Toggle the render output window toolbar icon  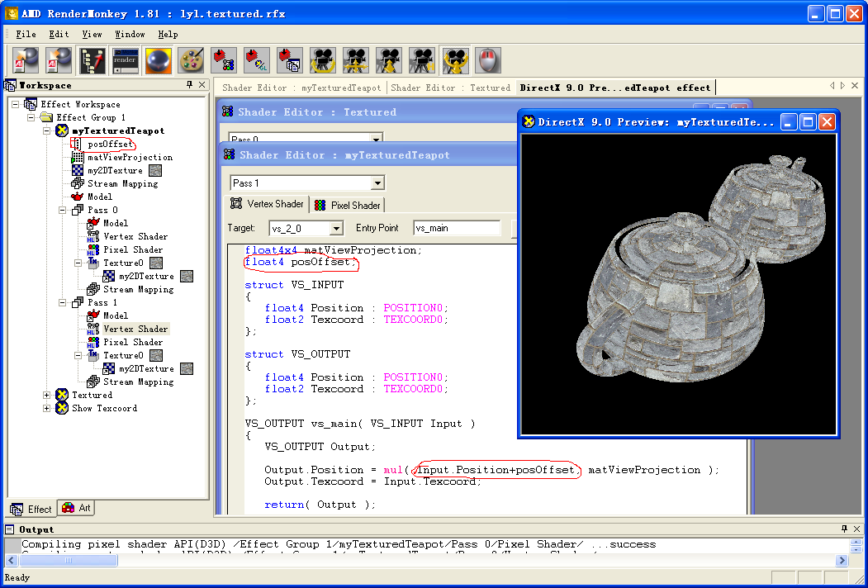coord(125,60)
